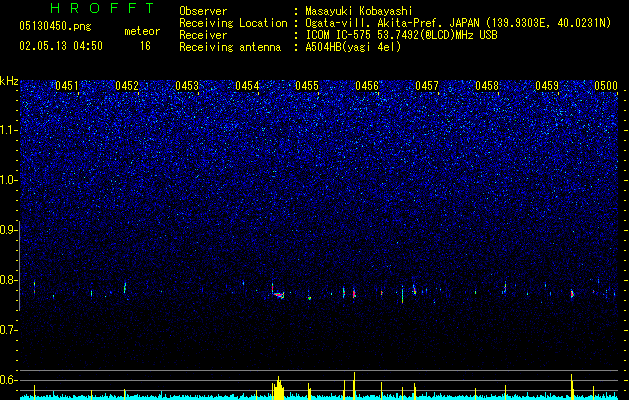
Task: Click the meteor label
Action: pyautogui.click(x=142, y=31)
